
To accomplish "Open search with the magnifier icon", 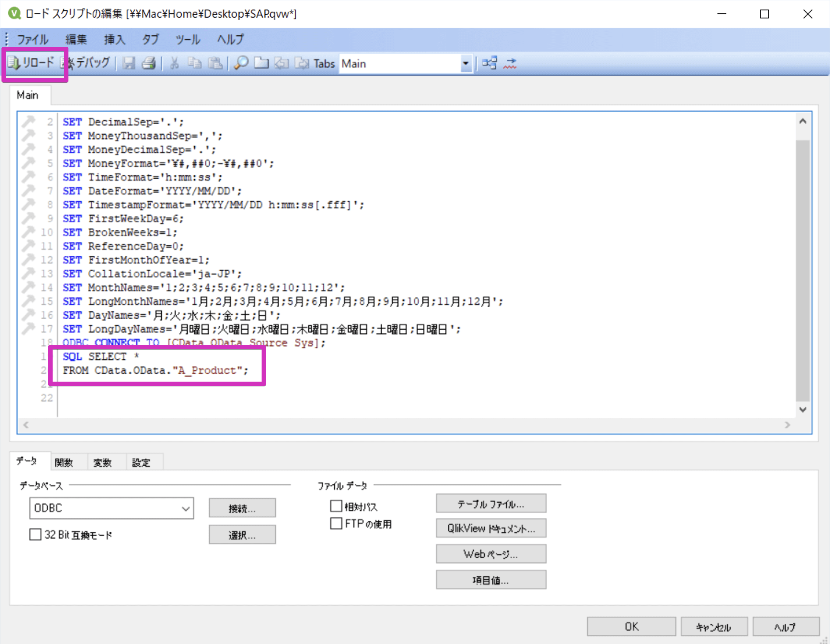I will 241,63.
